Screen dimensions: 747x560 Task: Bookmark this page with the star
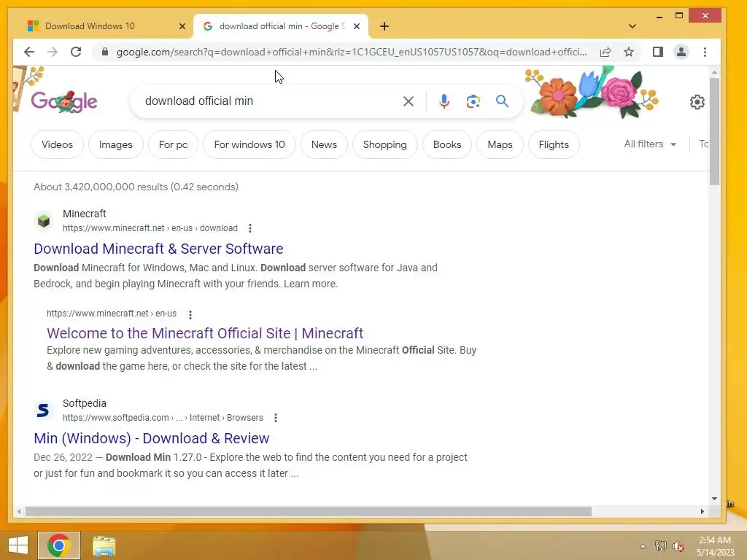(x=629, y=52)
